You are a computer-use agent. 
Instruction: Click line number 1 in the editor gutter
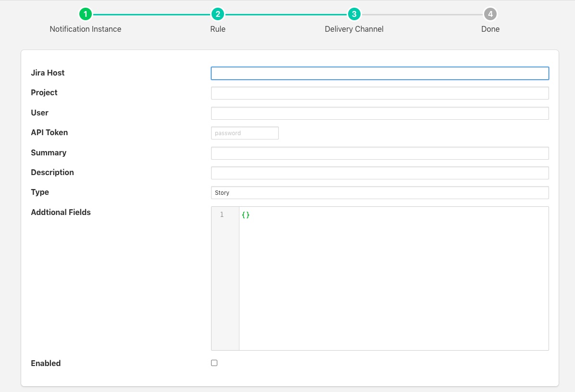[x=222, y=215]
